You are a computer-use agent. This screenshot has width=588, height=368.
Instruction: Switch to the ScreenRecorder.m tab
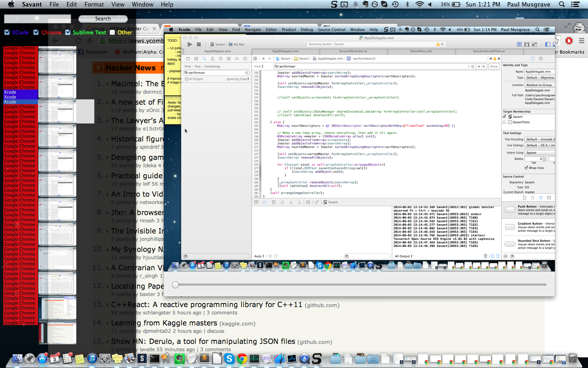tap(353, 51)
